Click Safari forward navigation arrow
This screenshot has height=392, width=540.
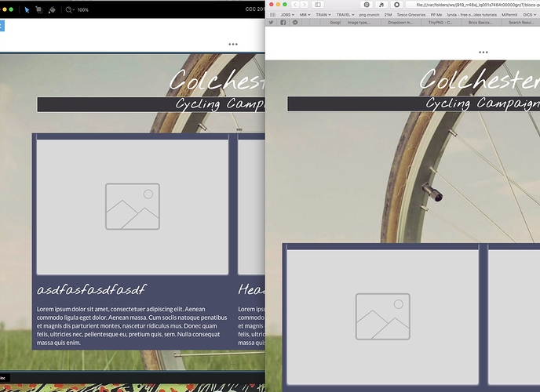pos(305,5)
